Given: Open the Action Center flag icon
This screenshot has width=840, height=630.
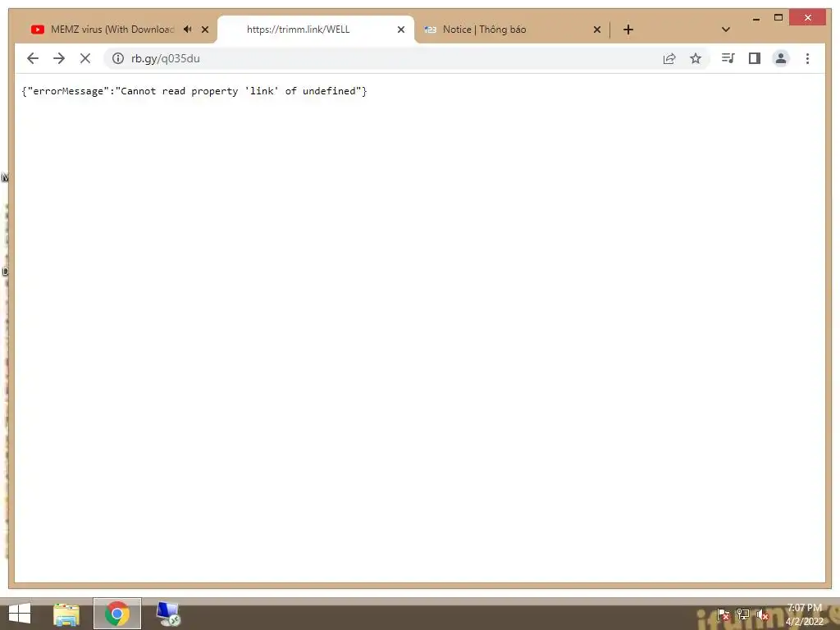Looking at the screenshot, I should [x=724, y=614].
